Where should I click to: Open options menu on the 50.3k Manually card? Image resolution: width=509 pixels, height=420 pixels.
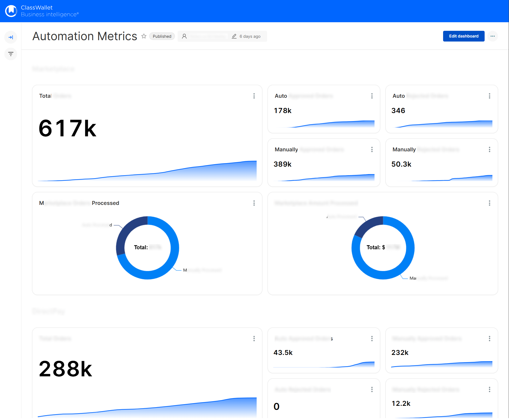click(489, 149)
